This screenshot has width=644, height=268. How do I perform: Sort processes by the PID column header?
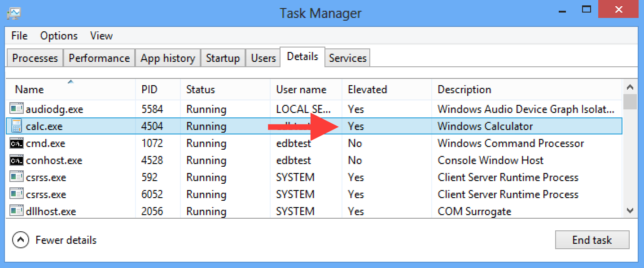click(149, 90)
